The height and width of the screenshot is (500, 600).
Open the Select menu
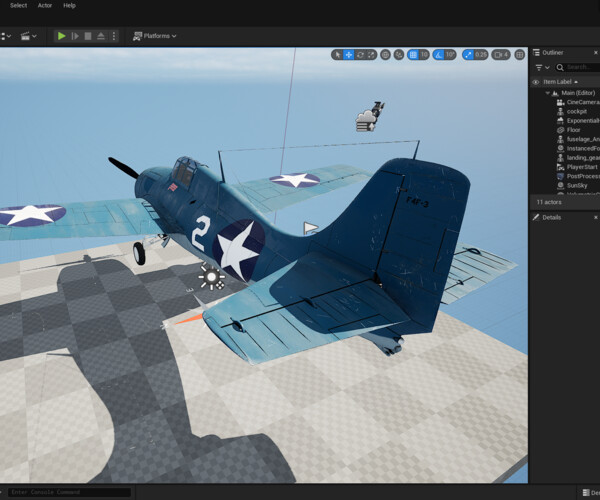(x=18, y=5)
